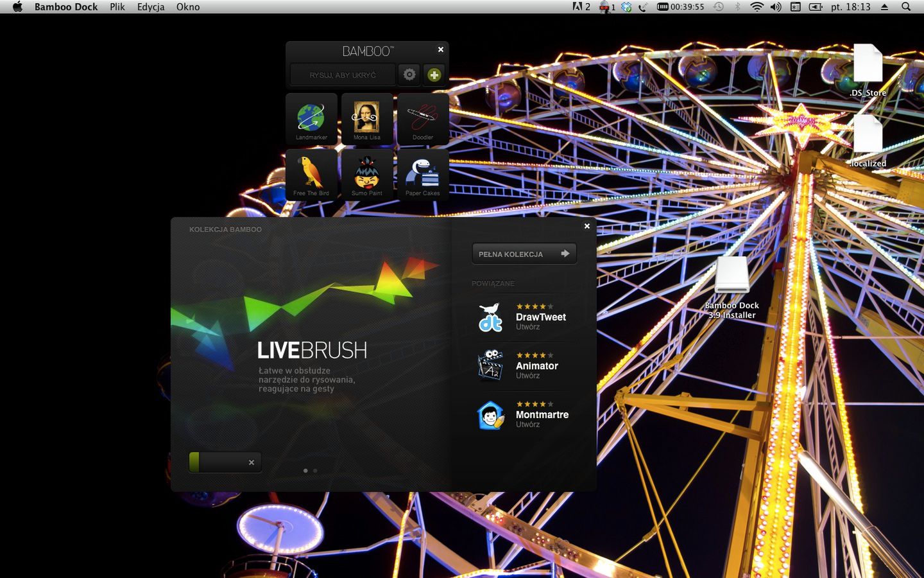This screenshot has height=578, width=924.
Task: Click the Bluetooth menu bar icon
Action: pos(737,7)
